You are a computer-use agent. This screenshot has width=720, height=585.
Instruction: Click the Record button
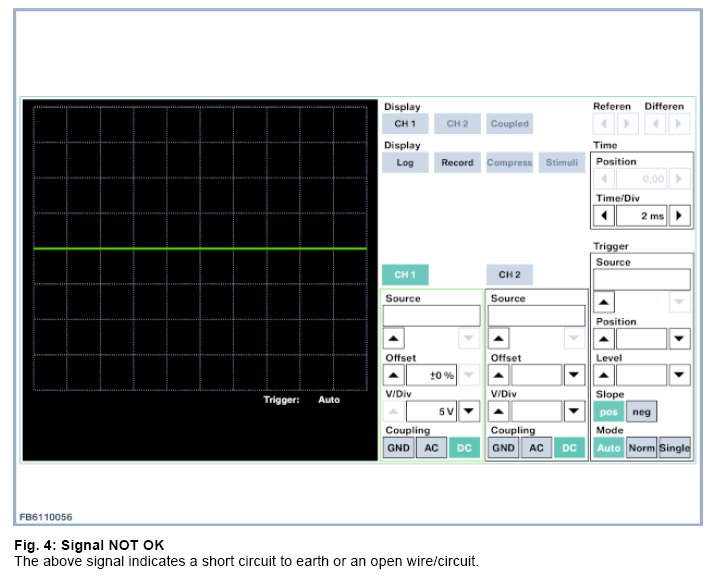[x=457, y=163]
